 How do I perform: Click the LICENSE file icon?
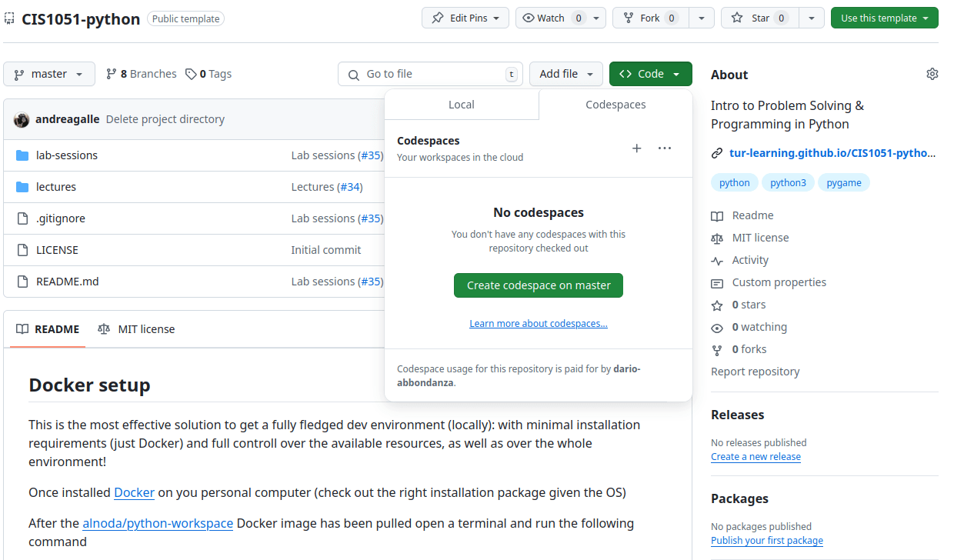pyautogui.click(x=22, y=250)
